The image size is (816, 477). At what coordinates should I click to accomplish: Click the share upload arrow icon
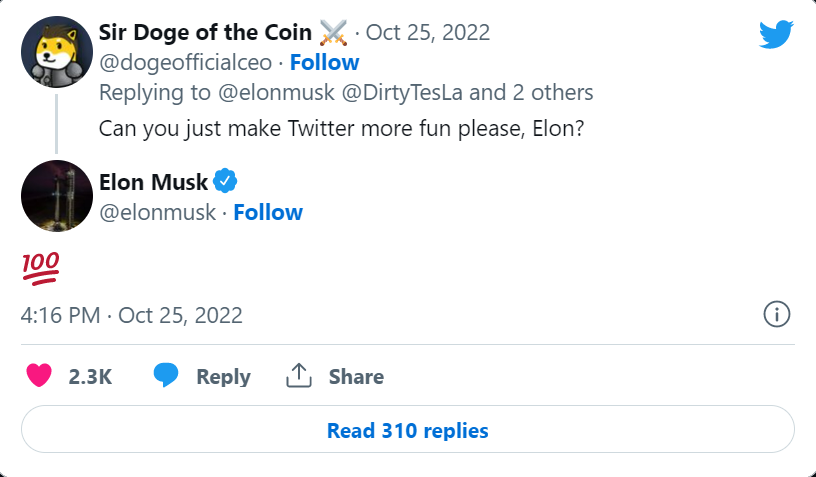coord(299,376)
